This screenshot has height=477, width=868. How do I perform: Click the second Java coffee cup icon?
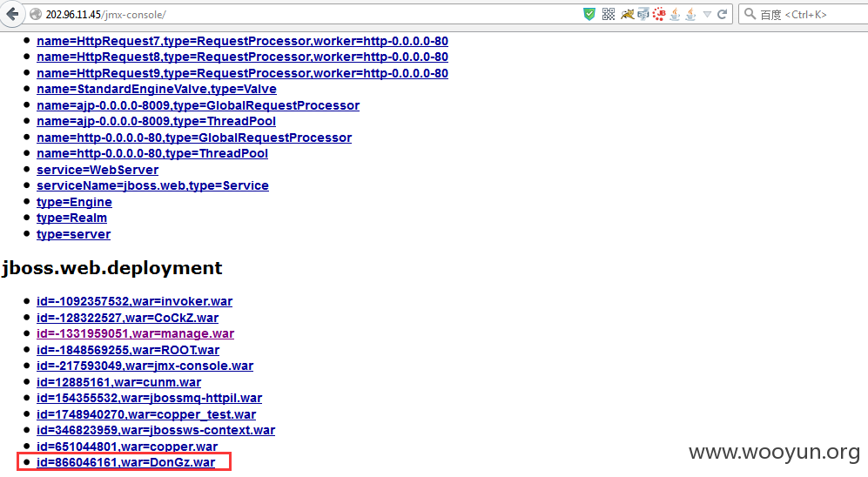coord(691,15)
